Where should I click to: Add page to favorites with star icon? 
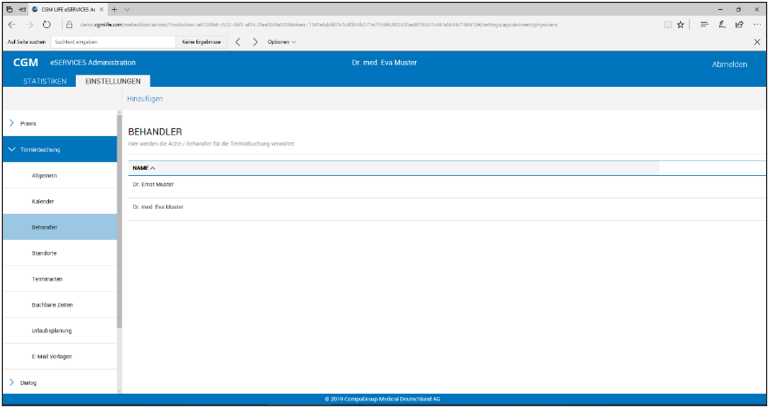680,25
